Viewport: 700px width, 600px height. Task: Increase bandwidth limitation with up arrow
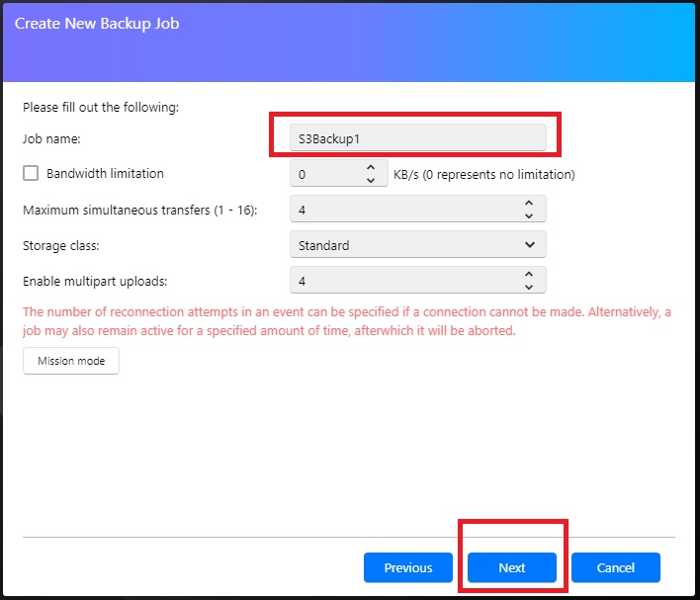click(370, 167)
